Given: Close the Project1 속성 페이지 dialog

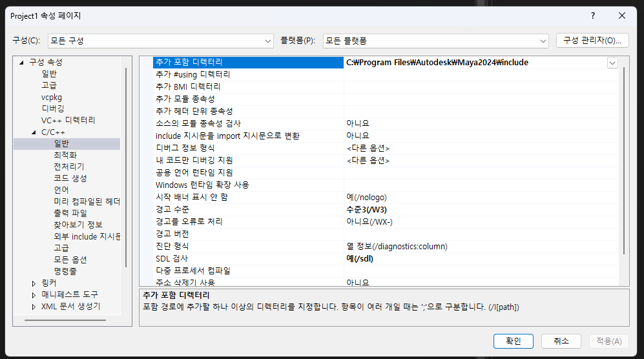Looking at the screenshot, I should pyautogui.click(x=622, y=15).
